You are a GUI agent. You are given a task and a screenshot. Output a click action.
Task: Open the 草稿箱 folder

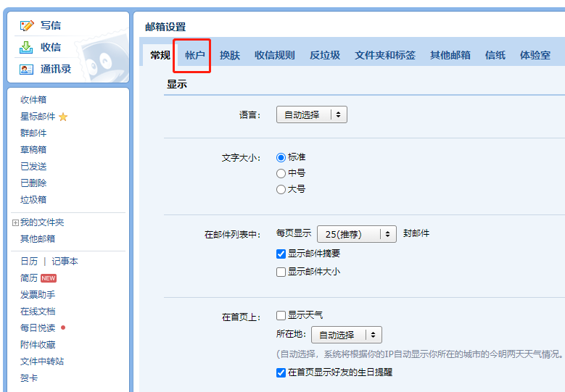coord(33,150)
